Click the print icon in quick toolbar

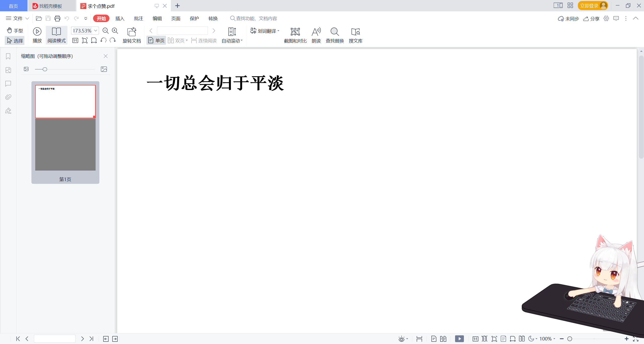(57, 18)
